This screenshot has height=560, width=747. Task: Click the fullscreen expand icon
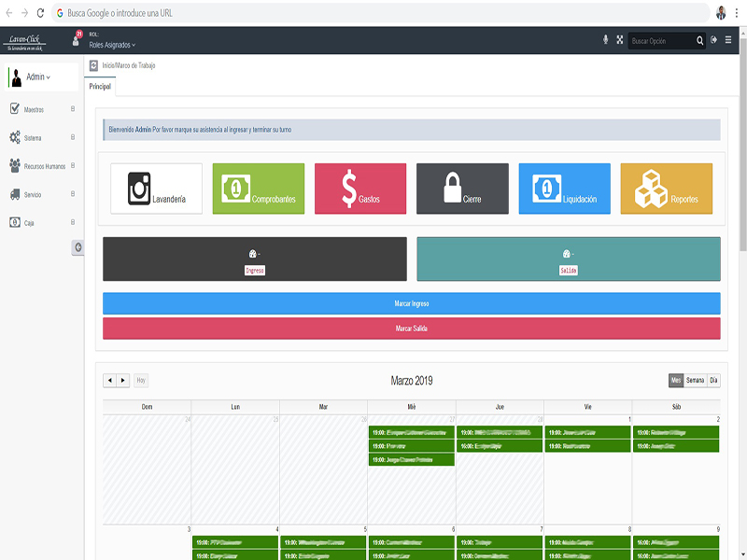619,40
